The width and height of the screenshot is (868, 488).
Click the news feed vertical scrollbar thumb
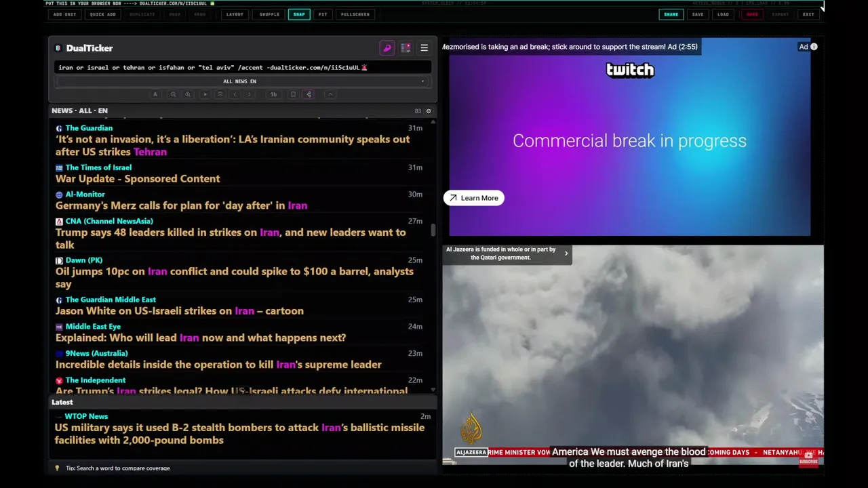pyautogui.click(x=433, y=230)
